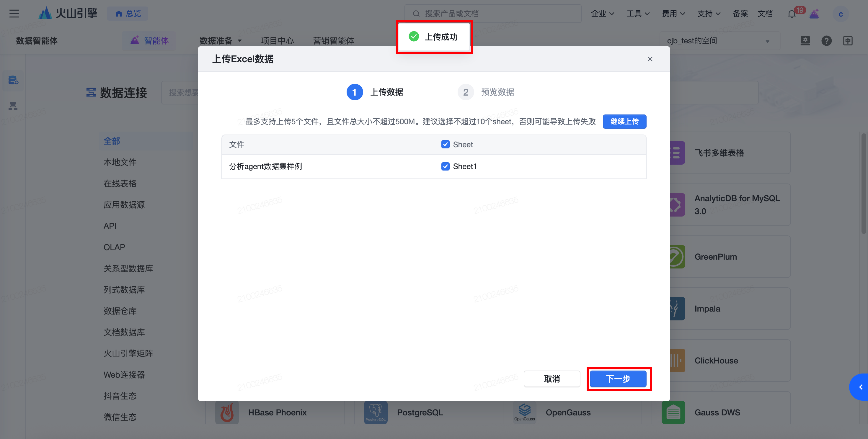The width and height of the screenshot is (868, 439).
Task: Select the 文档数据库 category
Action: pyautogui.click(x=124, y=332)
